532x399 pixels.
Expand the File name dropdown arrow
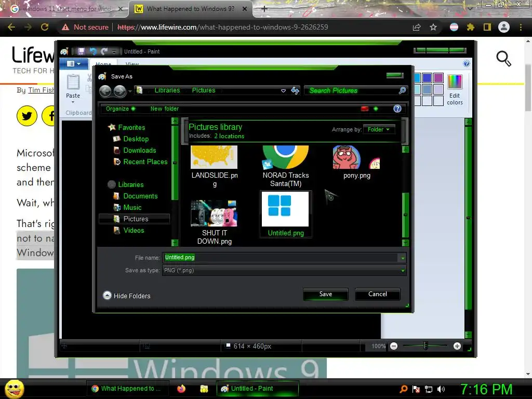coord(403,258)
